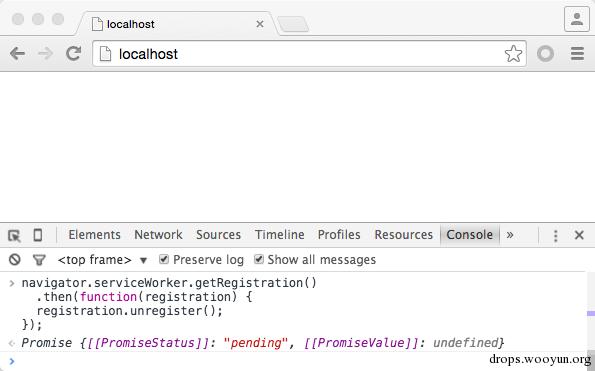Select the Console panel tab

469,234
